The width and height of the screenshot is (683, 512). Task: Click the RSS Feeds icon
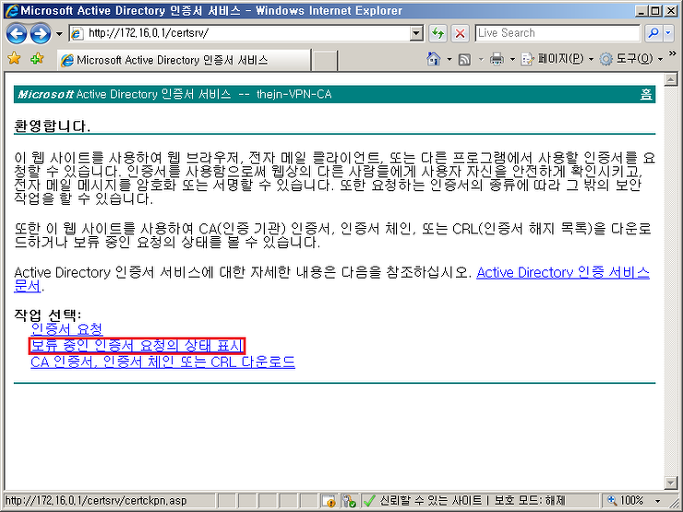point(465,59)
